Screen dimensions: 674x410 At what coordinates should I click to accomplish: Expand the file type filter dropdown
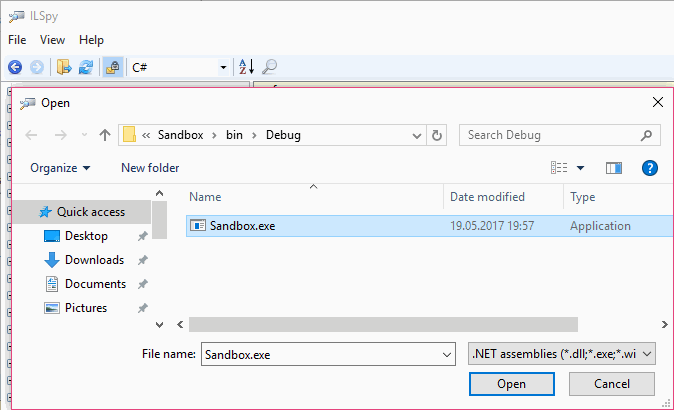coord(562,353)
